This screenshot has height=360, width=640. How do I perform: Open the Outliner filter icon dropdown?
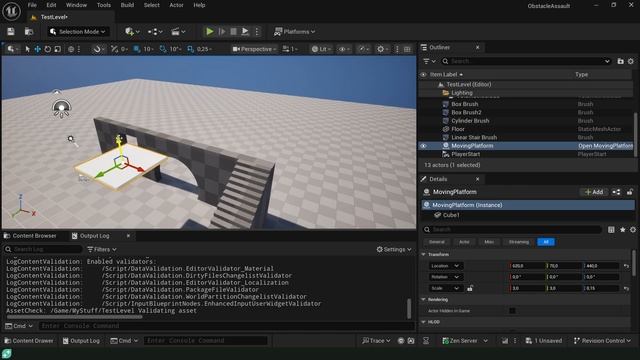tap(429, 61)
